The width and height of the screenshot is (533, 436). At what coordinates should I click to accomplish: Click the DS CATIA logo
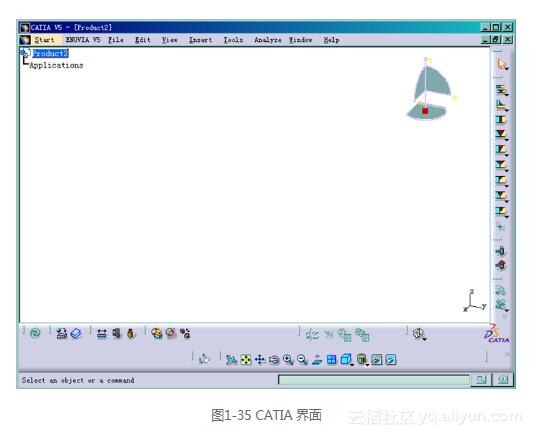(497, 333)
